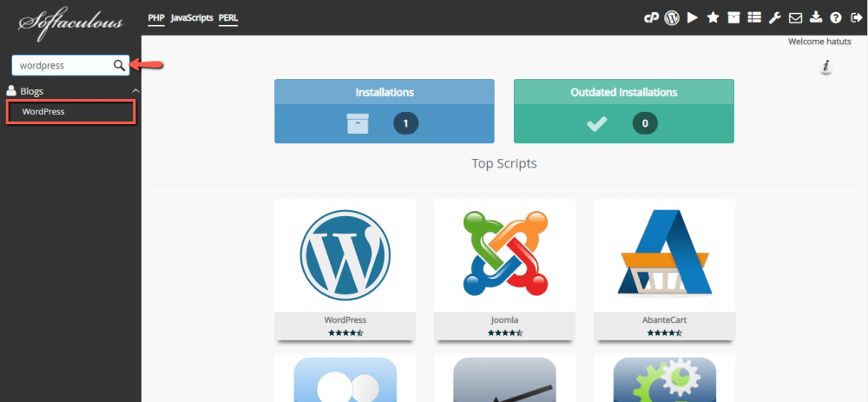Open the task list icon
The width and height of the screenshot is (868, 402).
pyautogui.click(x=754, y=17)
